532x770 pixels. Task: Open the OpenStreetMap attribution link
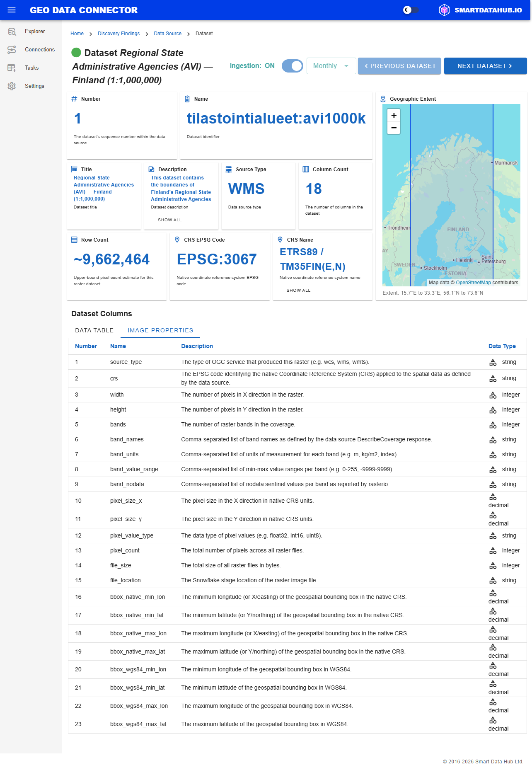pyautogui.click(x=473, y=283)
